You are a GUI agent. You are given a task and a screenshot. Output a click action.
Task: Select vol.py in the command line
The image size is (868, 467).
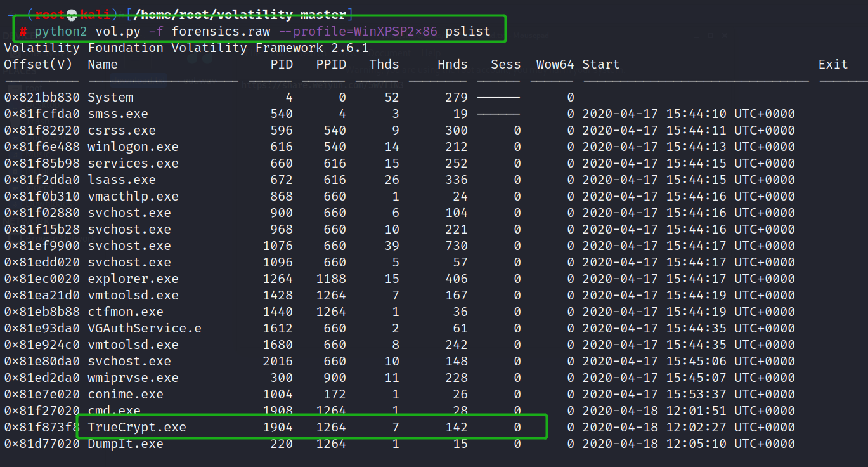click(x=118, y=31)
